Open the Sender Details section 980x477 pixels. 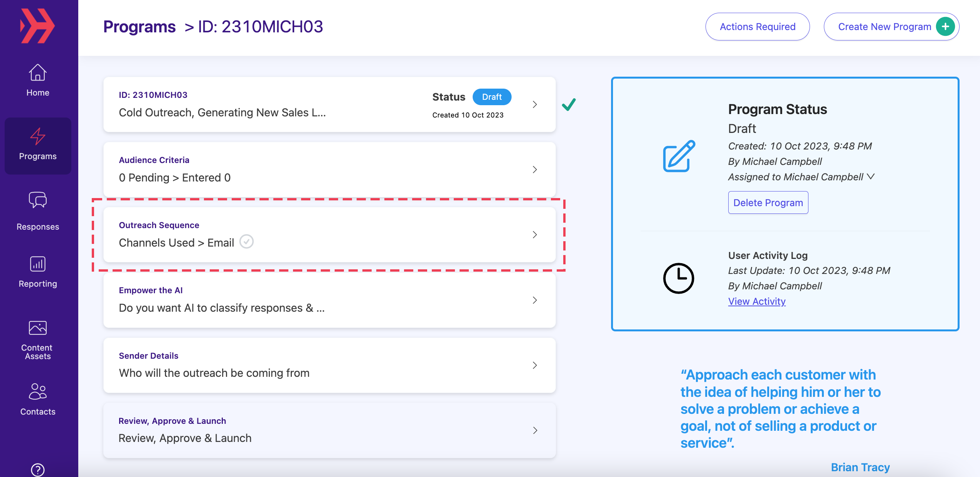[x=330, y=365]
